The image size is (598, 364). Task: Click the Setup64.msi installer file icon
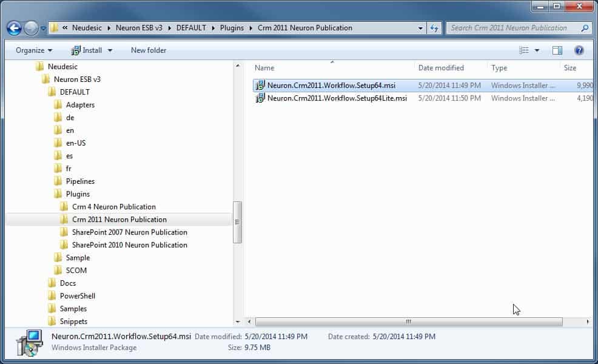(260, 86)
